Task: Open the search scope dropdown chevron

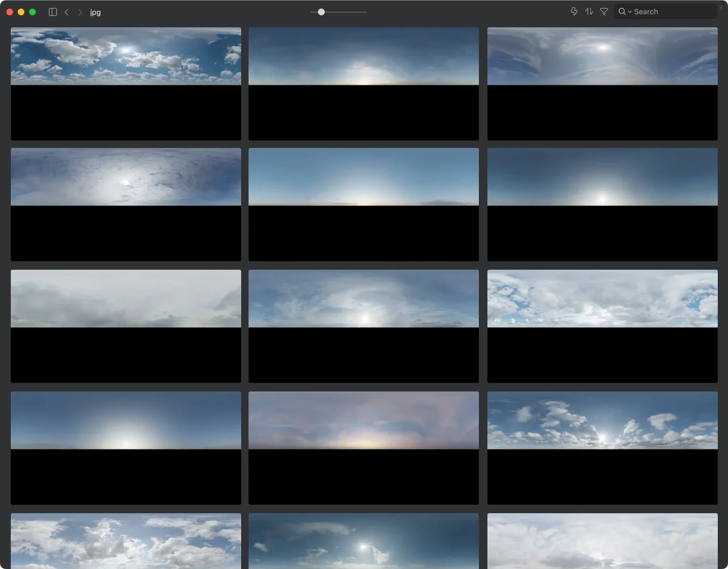Action: pyautogui.click(x=630, y=12)
